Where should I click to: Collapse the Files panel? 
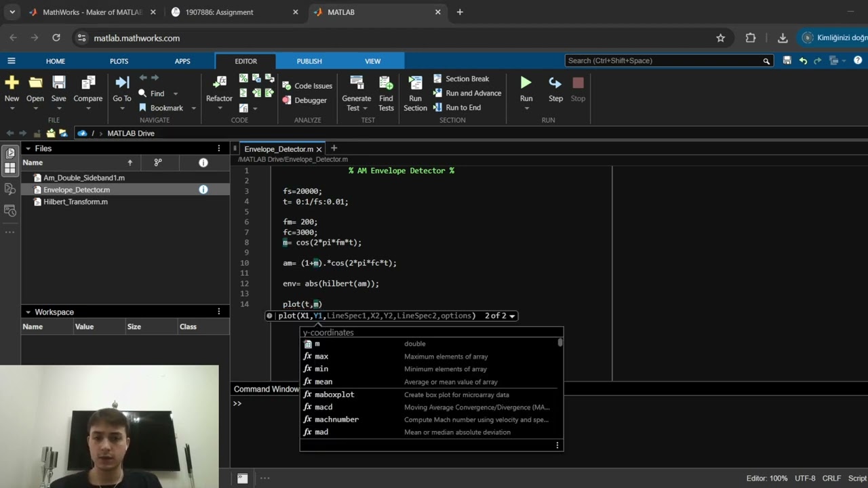point(28,148)
